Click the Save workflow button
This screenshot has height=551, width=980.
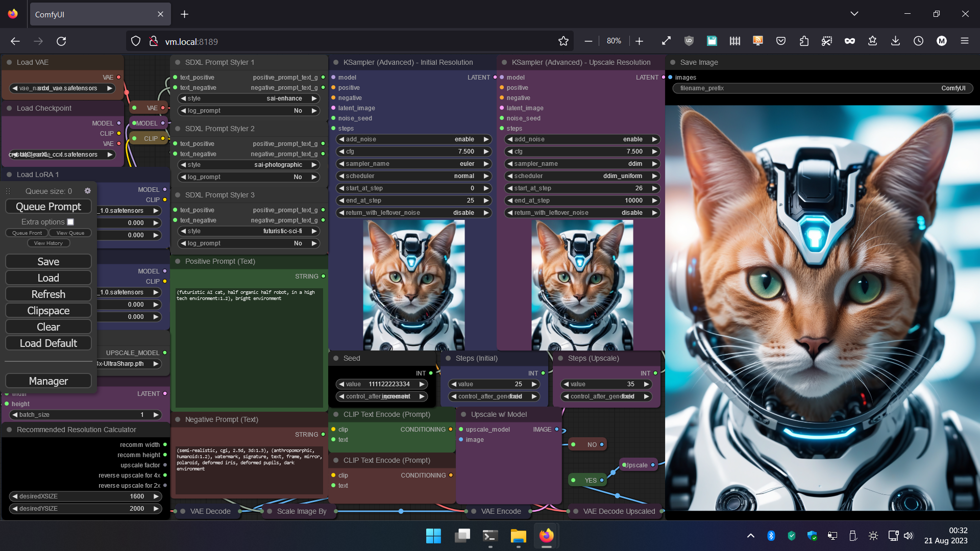pyautogui.click(x=48, y=262)
